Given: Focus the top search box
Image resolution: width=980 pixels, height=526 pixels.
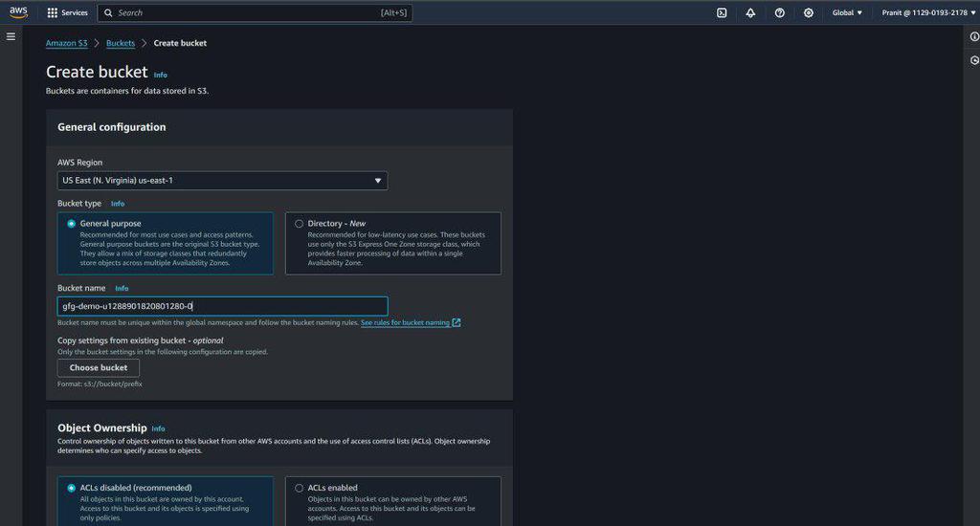Looking at the screenshot, I should click(256, 12).
